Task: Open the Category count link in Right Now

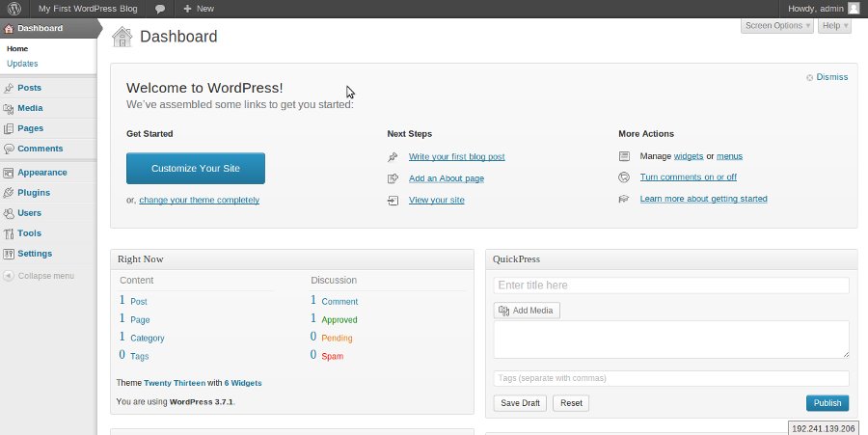Action: click(148, 339)
